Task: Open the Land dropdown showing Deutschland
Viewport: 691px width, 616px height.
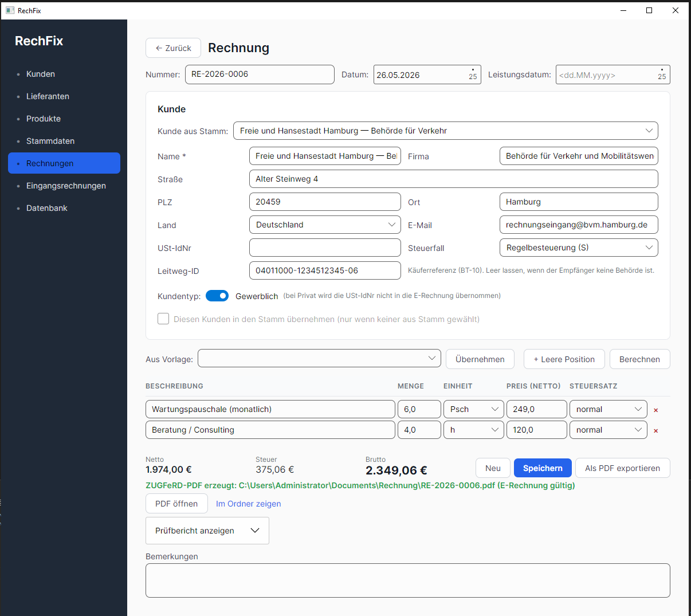Action: pos(325,225)
